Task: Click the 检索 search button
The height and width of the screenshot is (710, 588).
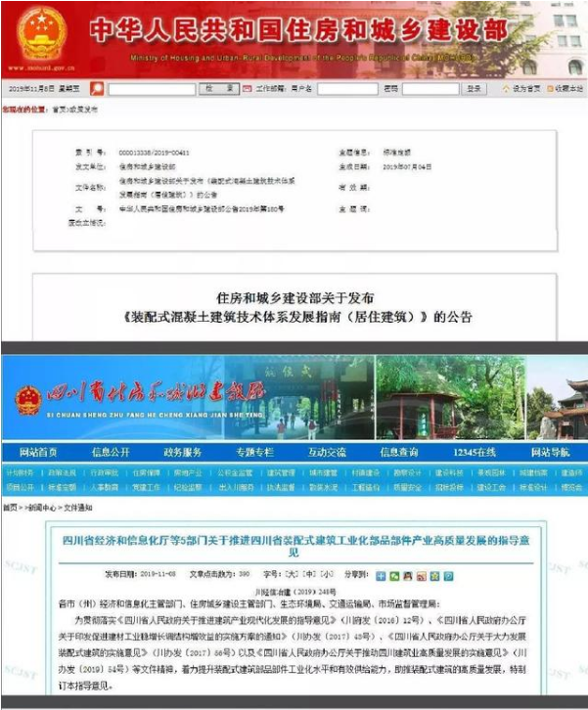Action: (x=220, y=89)
